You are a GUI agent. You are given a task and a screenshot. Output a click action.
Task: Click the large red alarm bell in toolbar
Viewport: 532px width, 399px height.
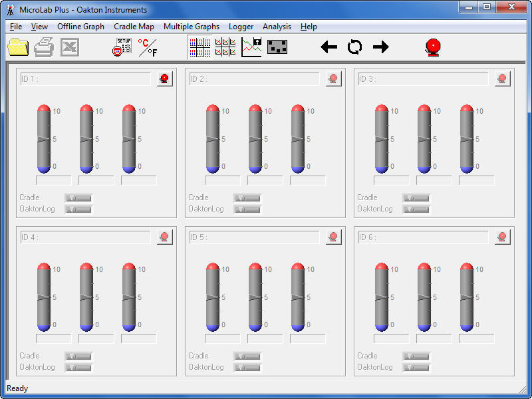pyautogui.click(x=433, y=47)
